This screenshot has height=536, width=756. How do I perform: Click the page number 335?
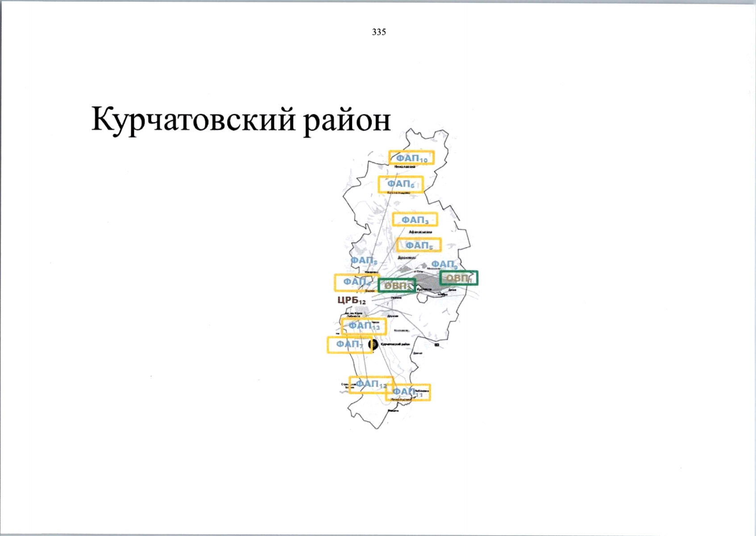378,32
